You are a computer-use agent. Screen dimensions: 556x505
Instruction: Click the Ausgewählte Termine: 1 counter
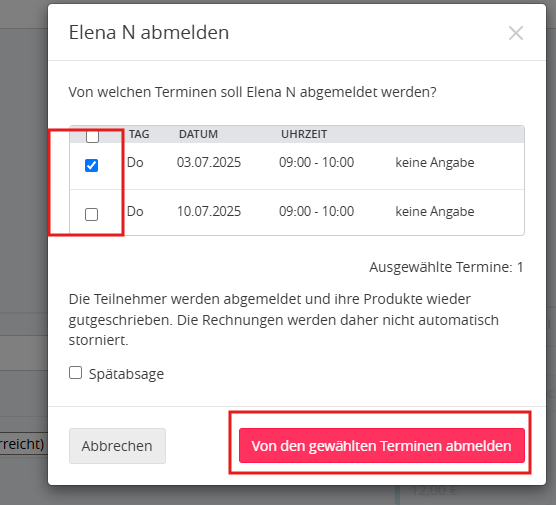click(x=446, y=267)
